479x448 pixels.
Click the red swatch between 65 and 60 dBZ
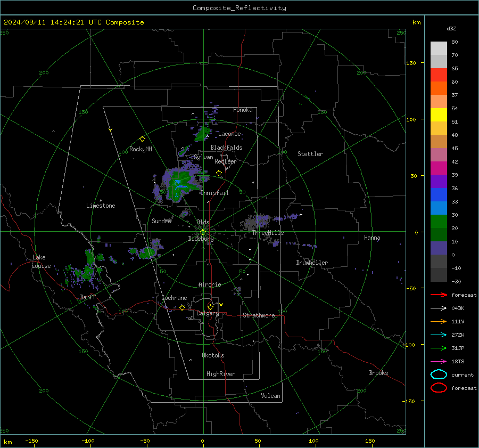pos(439,75)
